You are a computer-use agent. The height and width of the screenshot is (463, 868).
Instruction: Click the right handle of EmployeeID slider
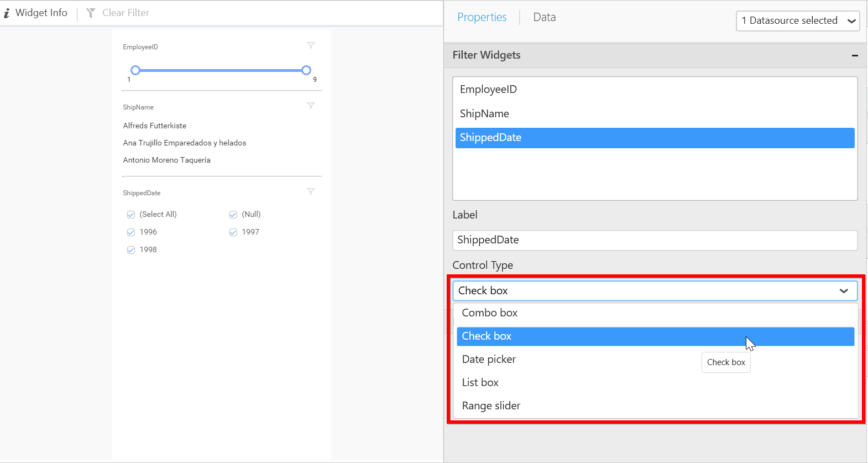(x=306, y=70)
